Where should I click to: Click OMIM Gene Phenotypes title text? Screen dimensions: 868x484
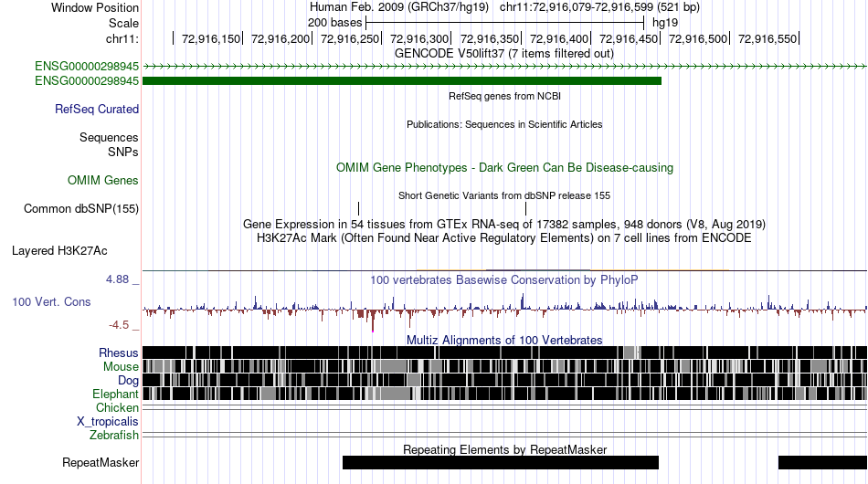point(504,168)
